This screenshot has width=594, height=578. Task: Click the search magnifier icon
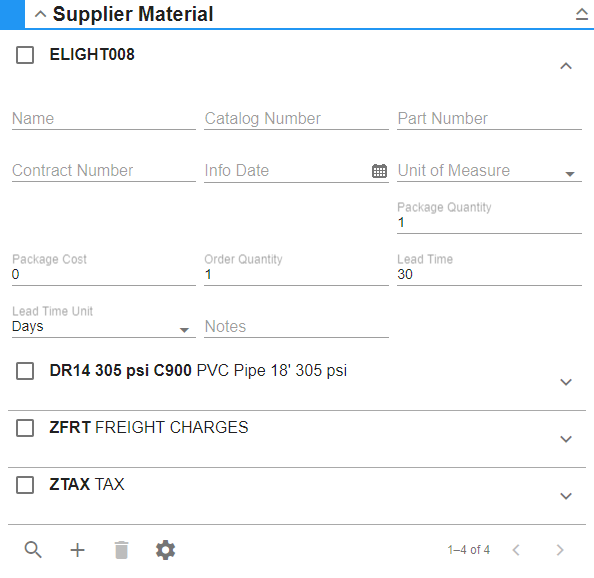[33, 550]
